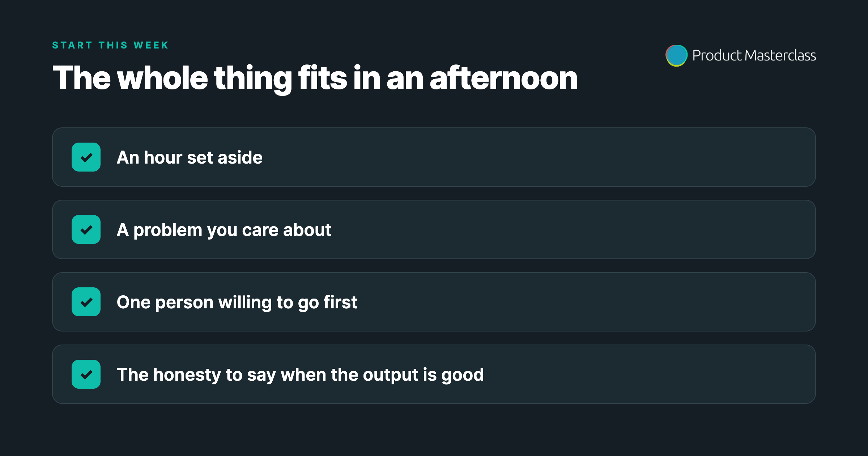Click the Product Masterclass circular logo icon
868x456 pixels.
pyautogui.click(x=676, y=55)
